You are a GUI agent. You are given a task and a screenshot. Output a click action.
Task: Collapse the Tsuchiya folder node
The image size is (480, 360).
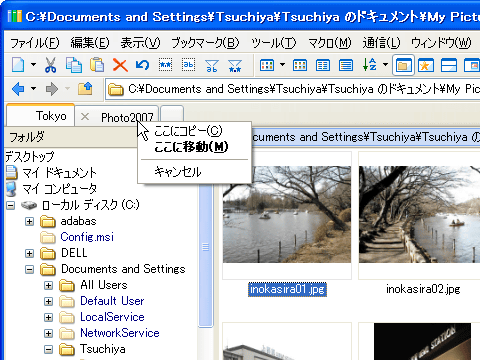[x=48, y=349]
